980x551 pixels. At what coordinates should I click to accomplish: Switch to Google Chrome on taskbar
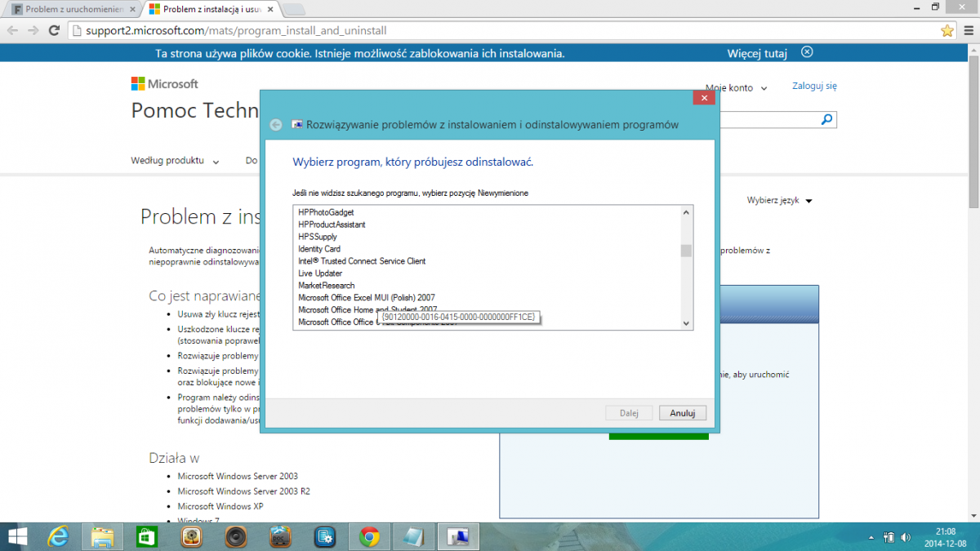pos(369,536)
